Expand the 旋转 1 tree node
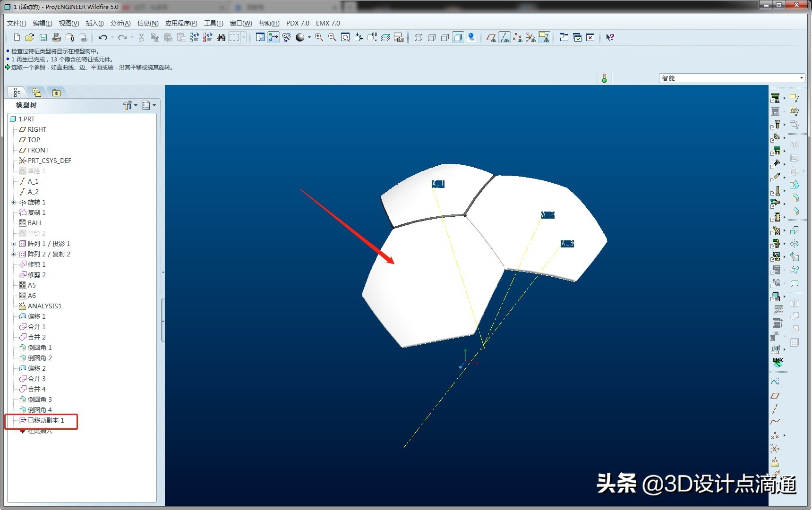 14,202
